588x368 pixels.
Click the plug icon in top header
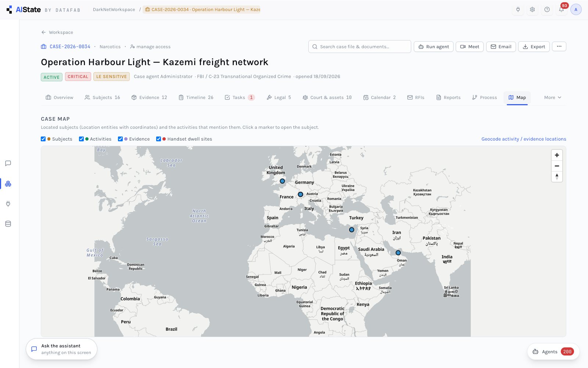click(x=518, y=10)
